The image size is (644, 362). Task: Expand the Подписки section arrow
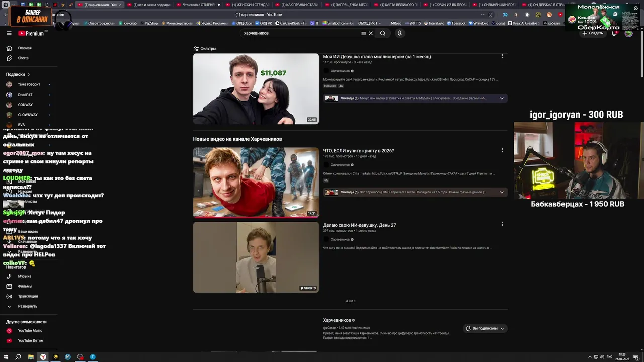click(x=29, y=74)
